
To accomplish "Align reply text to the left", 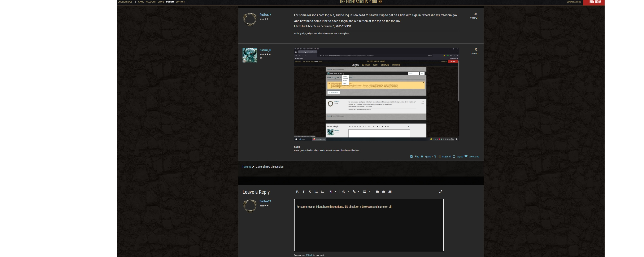I will pyautogui.click(x=377, y=192).
